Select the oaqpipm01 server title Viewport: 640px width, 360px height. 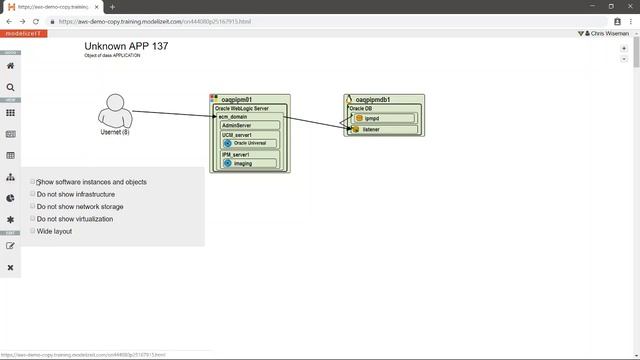click(237, 99)
